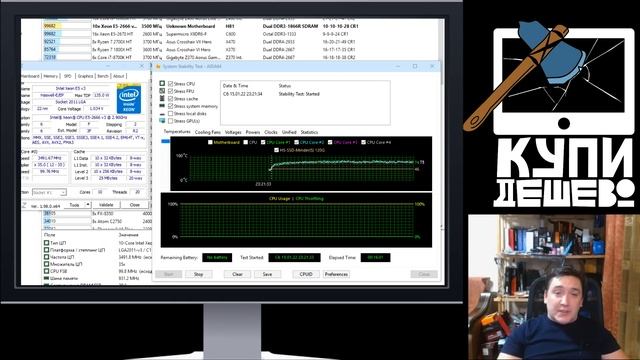This screenshot has height=360, width=640.
Task: Enable the Stress local disks checkbox
Action: click(171, 113)
